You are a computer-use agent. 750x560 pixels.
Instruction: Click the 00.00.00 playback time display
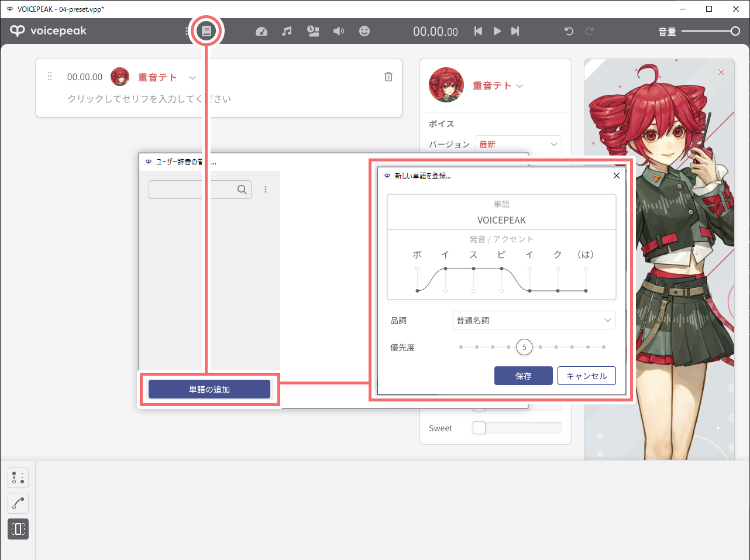435,32
